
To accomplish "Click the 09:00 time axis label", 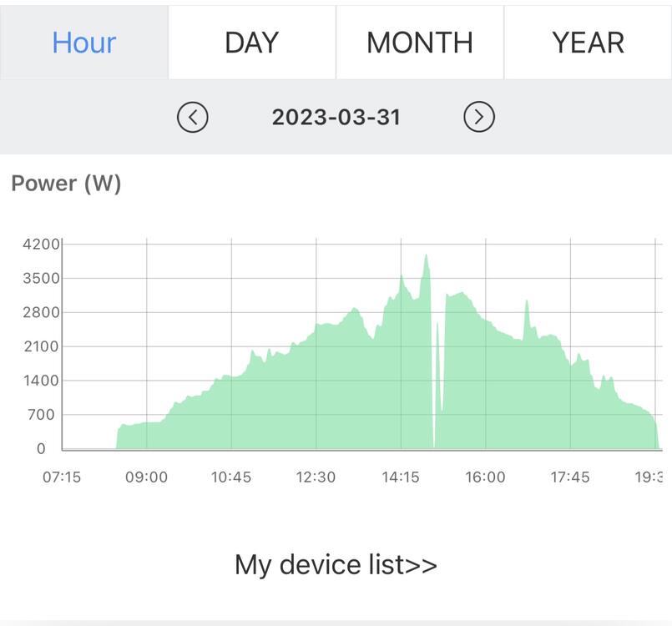I will click(146, 477).
